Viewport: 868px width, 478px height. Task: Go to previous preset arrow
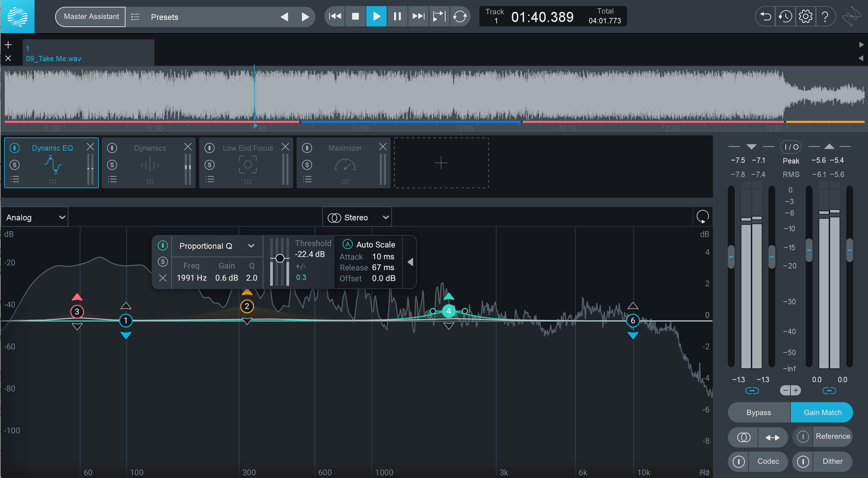(x=284, y=17)
